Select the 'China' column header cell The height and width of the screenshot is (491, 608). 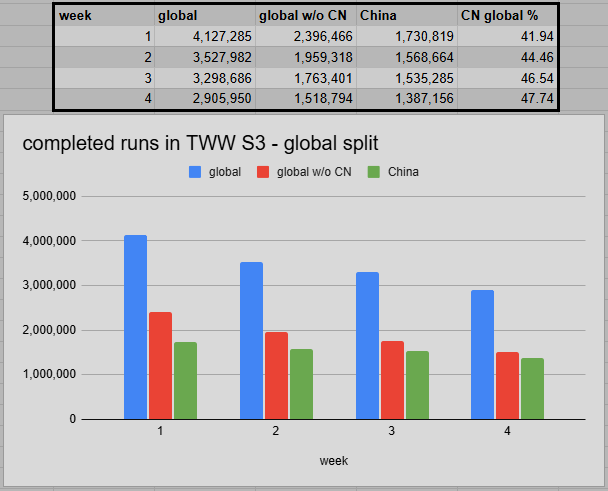point(407,16)
